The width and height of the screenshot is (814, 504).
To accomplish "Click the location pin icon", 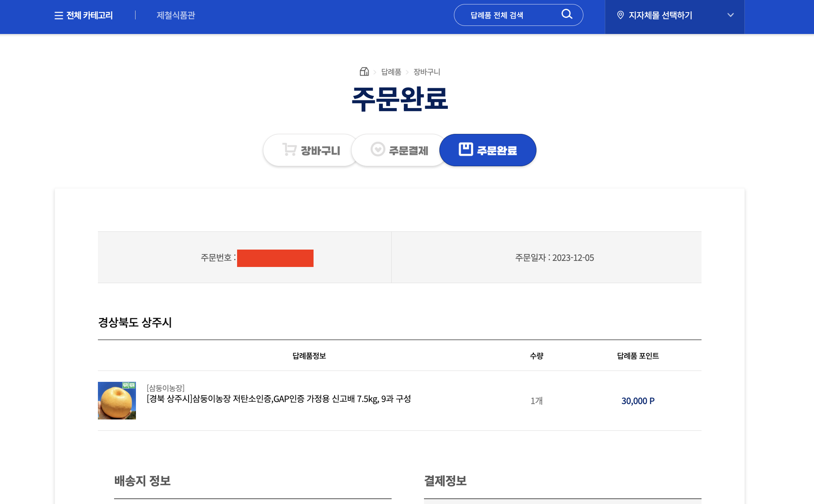I will click(620, 15).
